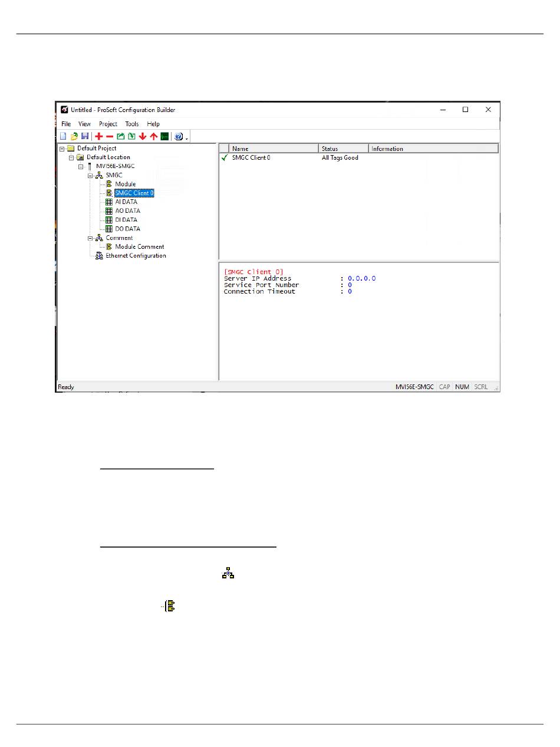
Task: Select the highlighted SMGC Client 0 tree item
Action: click(134, 193)
